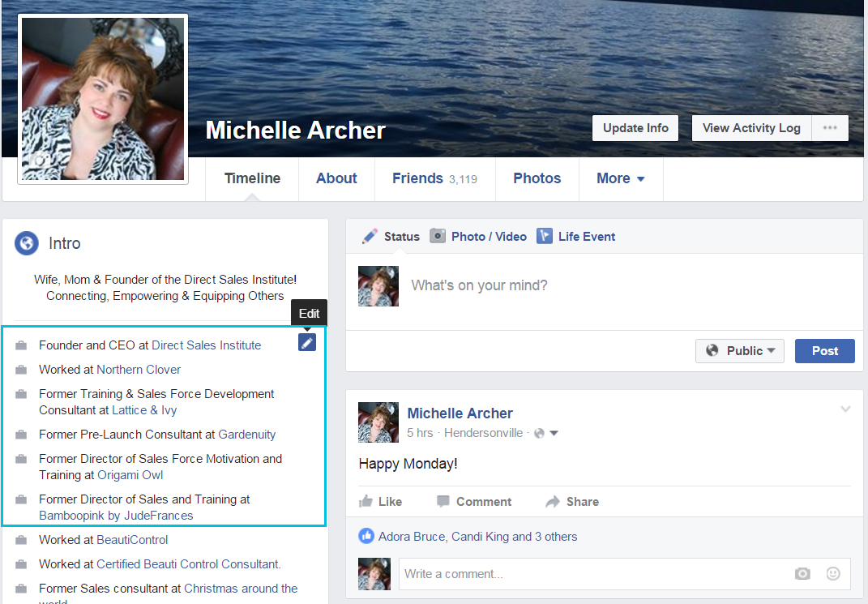Click the globe icon beside Intro heading
Image resolution: width=868 pixels, height=604 pixels.
point(27,243)
